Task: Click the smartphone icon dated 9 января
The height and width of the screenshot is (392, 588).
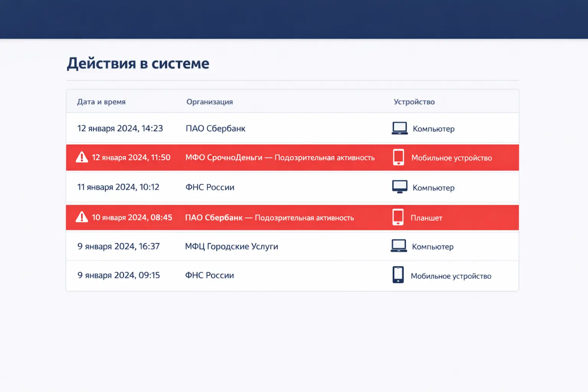Action: tap(398, 274)
